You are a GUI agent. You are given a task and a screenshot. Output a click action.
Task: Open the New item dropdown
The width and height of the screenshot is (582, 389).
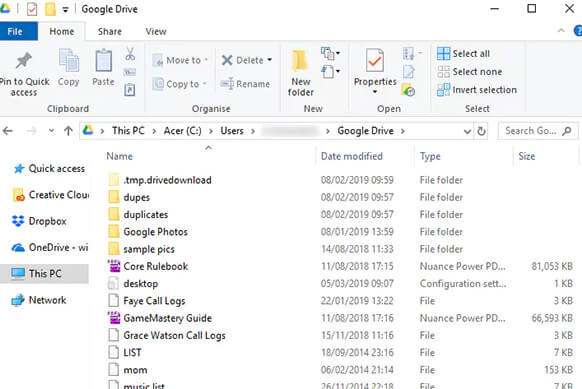pos(330,53)
